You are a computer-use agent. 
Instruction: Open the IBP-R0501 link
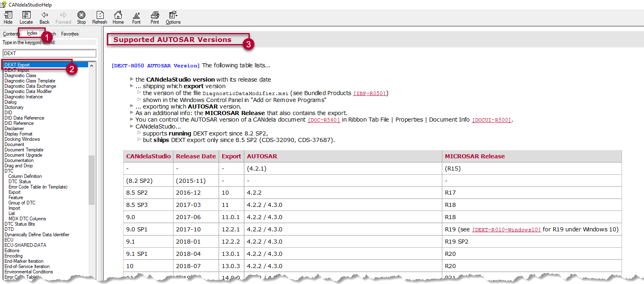coord(370,93)
